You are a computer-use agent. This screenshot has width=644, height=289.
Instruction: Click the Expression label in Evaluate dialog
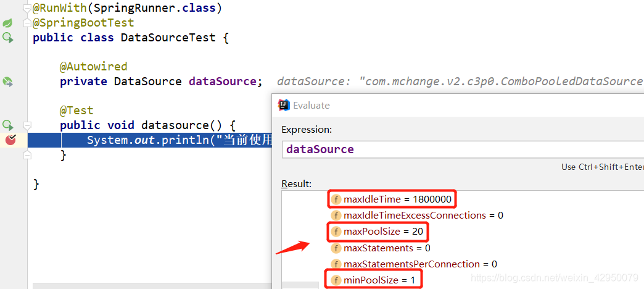[307, 130]
